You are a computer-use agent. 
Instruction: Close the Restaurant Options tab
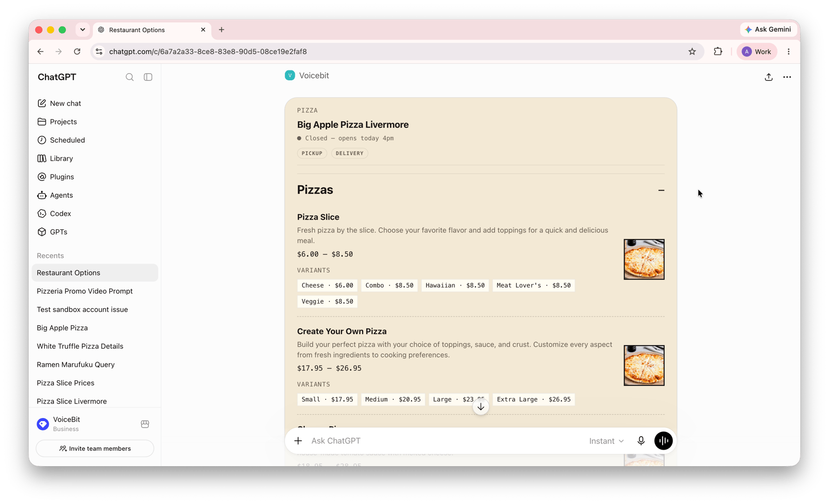[203, 30]
